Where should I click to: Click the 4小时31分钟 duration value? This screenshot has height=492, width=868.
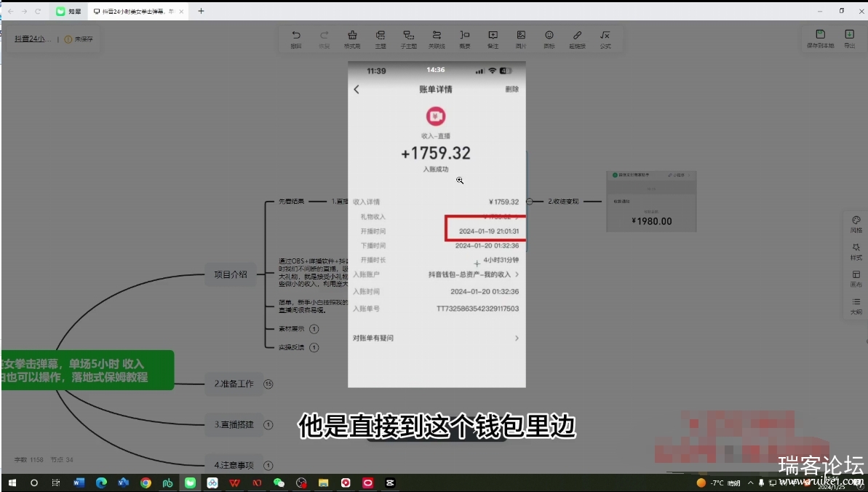click(x=501, y=260)
